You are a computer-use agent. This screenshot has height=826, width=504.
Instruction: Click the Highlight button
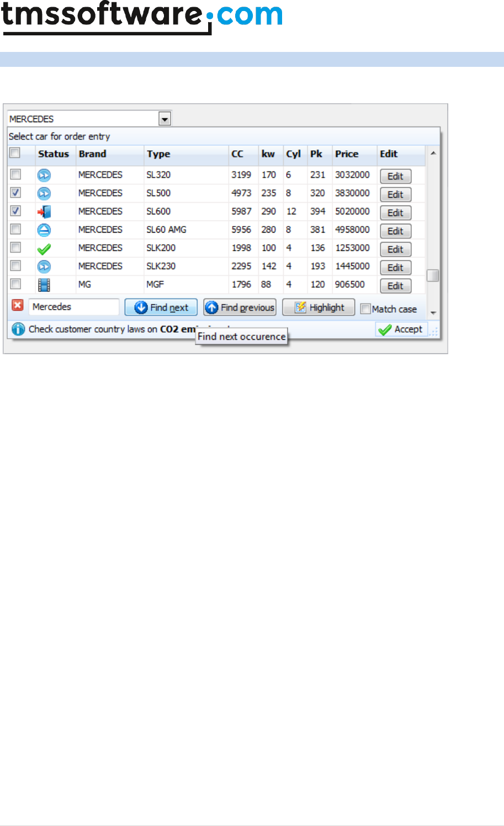click(319, 307)
